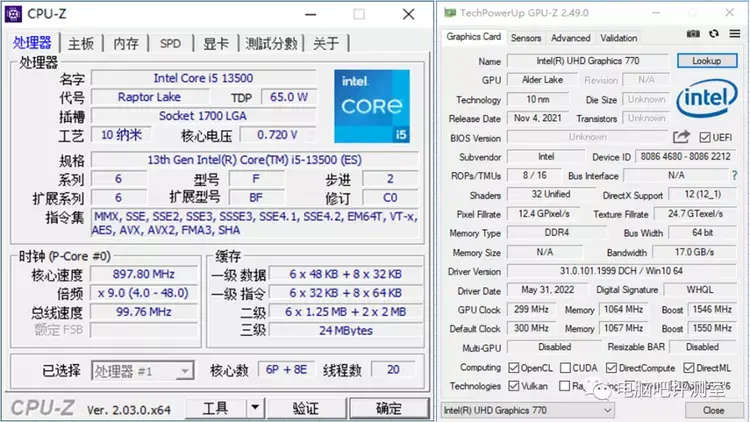This screenshot has height=422, width=750.
Task: Click the Intel Core i5 logo in CPU-Z
Action: tap(372, 106)
